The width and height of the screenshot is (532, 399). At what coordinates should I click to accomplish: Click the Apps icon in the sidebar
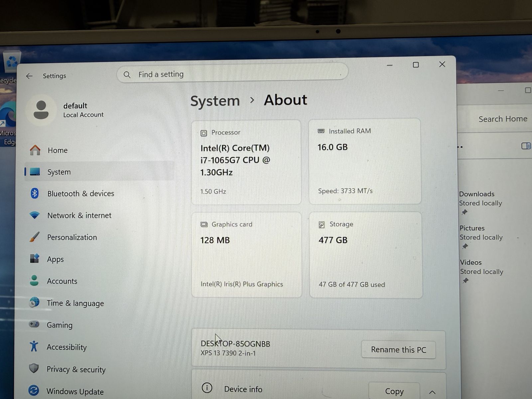coord(34,259)
